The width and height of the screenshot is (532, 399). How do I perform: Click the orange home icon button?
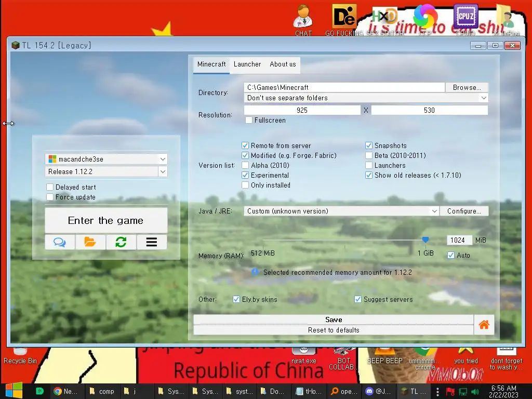click(484, 325)
